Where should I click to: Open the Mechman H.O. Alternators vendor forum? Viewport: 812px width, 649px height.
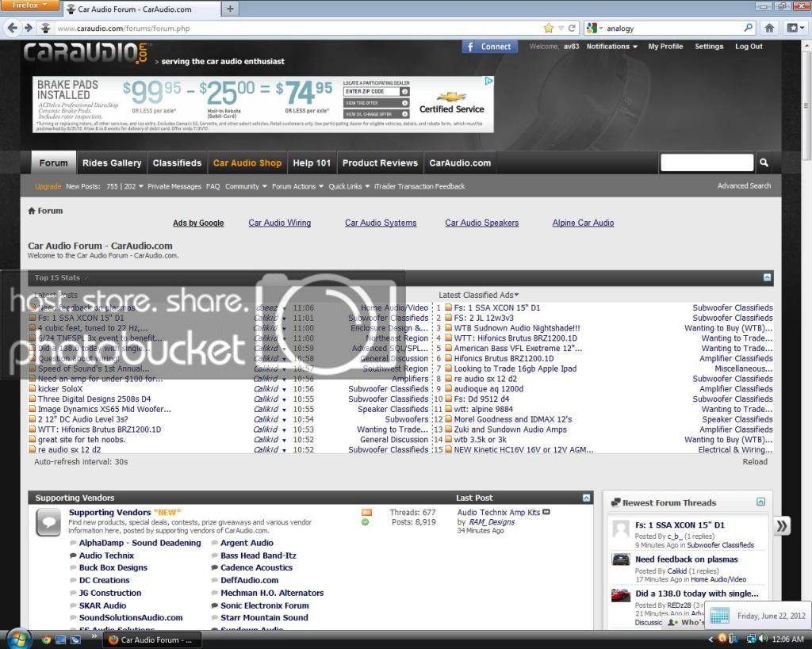tap(272, 593)
